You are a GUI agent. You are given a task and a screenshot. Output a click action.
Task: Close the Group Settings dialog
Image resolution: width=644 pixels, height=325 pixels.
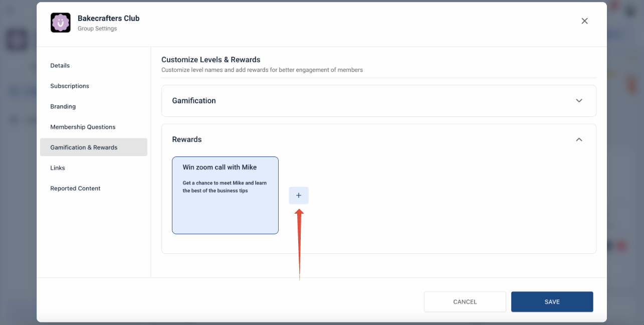pyautogui.click(x=584, y=21)
